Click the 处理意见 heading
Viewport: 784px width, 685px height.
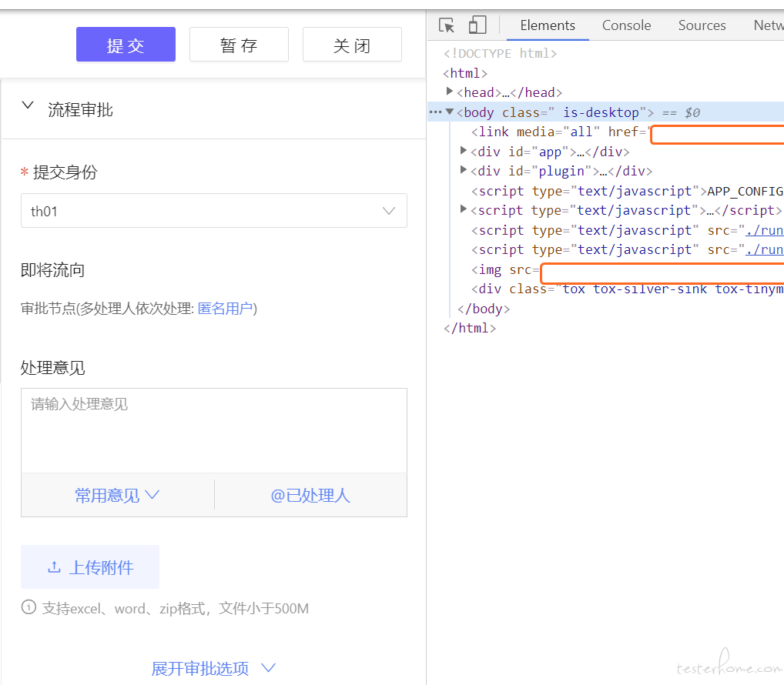point(52,368)
